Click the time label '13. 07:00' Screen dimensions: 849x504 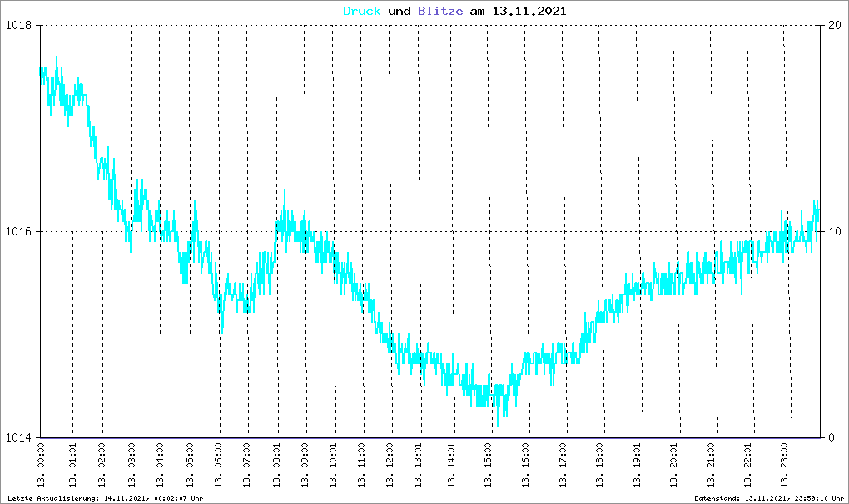(247, 465)
